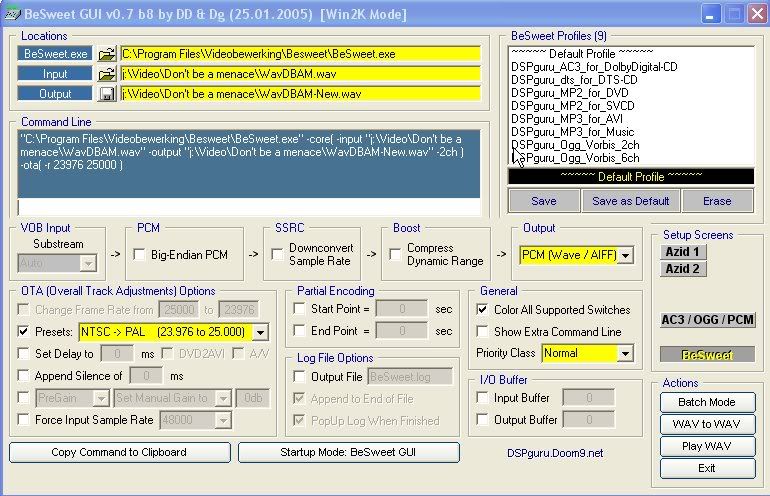
Task: Open the 48000 sample rate dropdown
Action: [x=223, y=420]
